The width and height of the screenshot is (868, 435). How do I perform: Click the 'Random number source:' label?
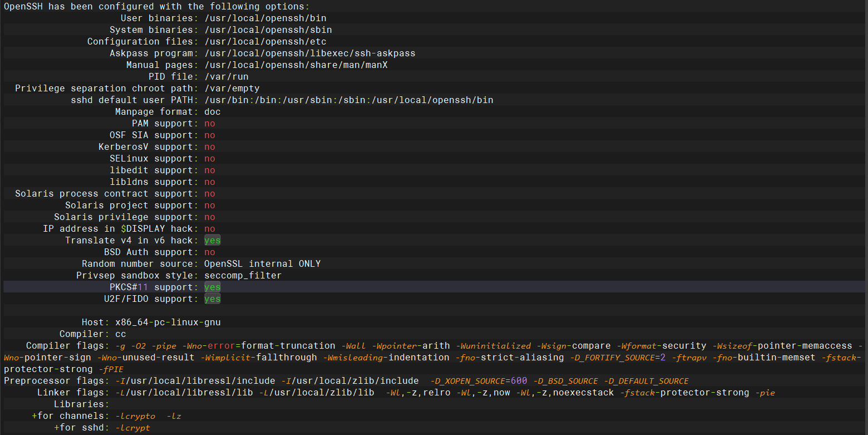pos(140,264)
